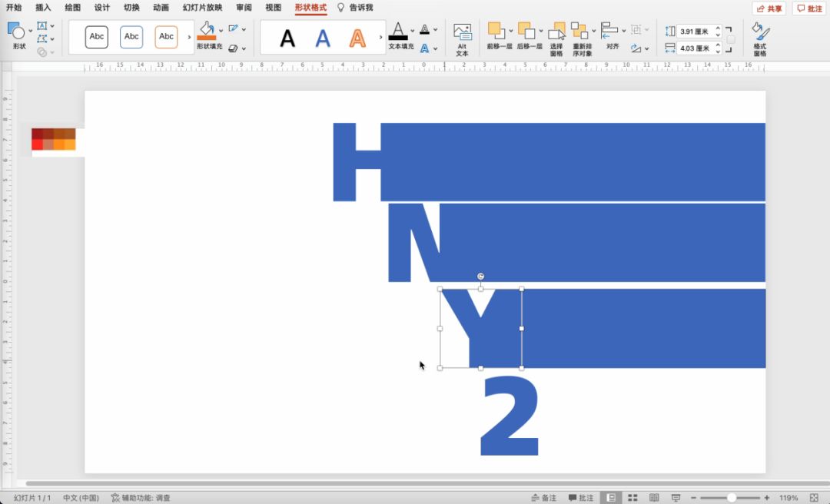Open the 后移一层 (Send Backward) dropdown arrow
830x504 pixels.
[x=541, y=31]
